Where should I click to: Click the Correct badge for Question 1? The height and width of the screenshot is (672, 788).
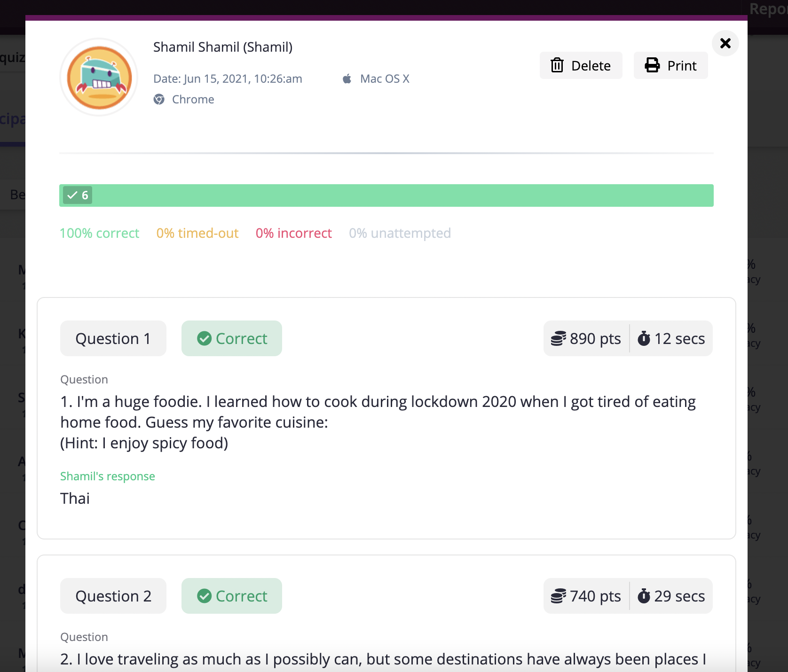232,338
